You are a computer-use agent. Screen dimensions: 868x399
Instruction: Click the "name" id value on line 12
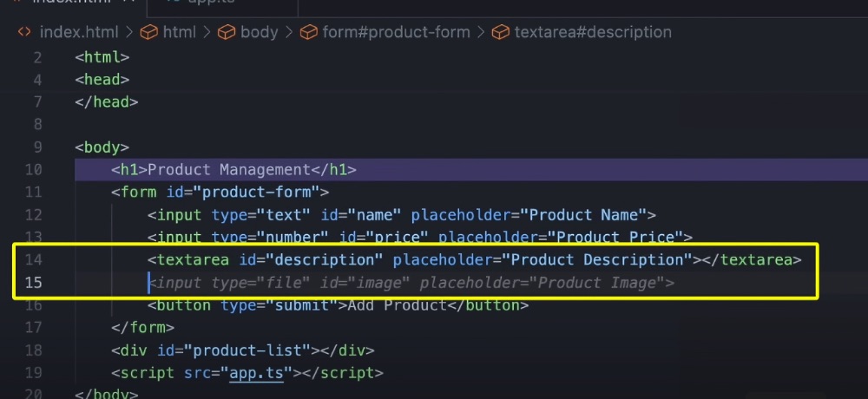click(374, 215)
